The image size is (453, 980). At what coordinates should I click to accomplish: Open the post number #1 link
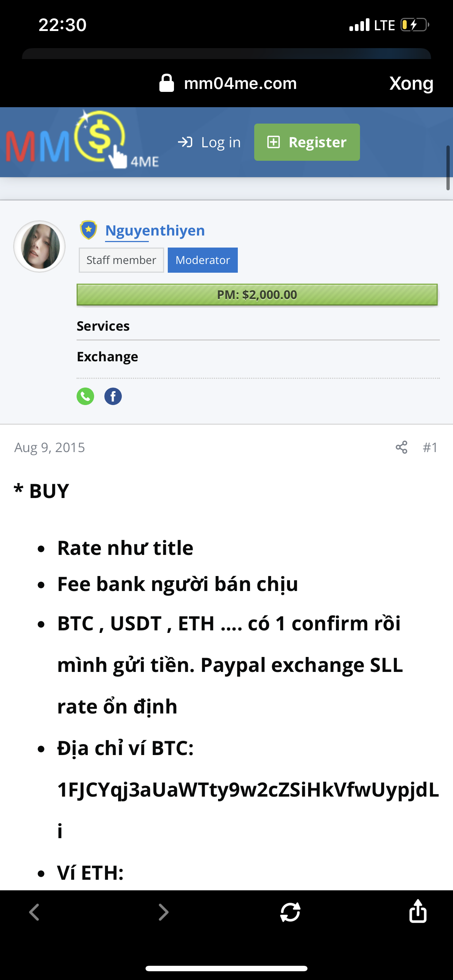pyautogui.click(x=430, y=447)
